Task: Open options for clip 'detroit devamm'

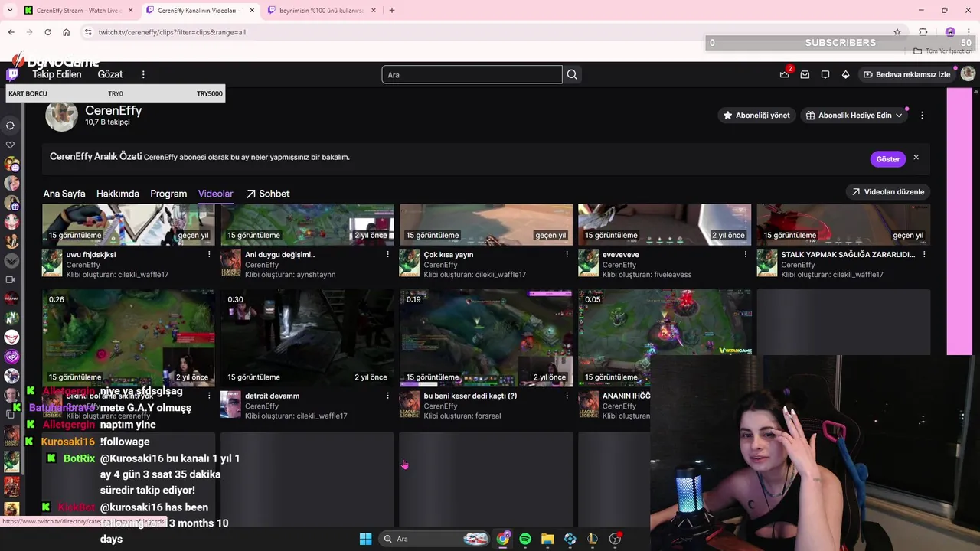Action: tap(388, 396)
